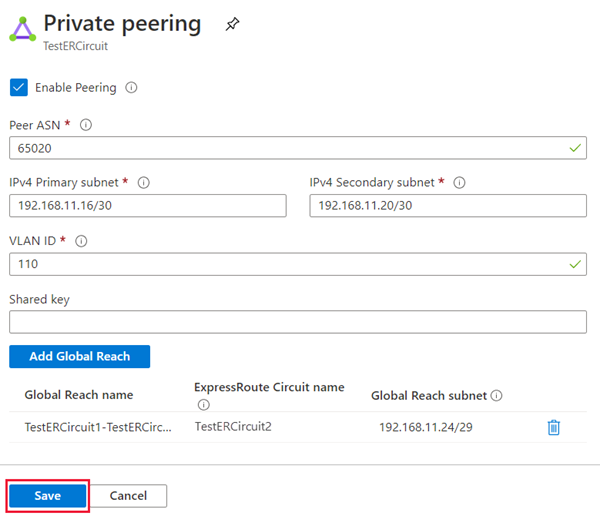This screenshot has height=514, width=600.
Task: Show info for Global Reach subnet column
Action: (x=496, y=395)
